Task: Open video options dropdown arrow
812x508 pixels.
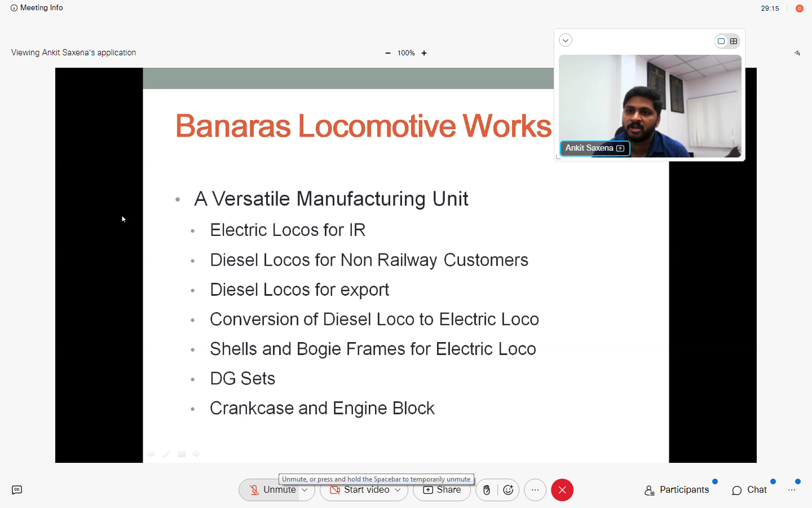Action: 398,490
